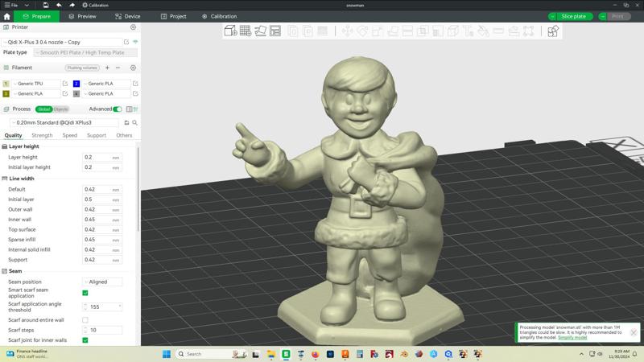The width and height of the screenshot is (644, 362).
Task: Save the process preset icon
Action: point(126,123)
